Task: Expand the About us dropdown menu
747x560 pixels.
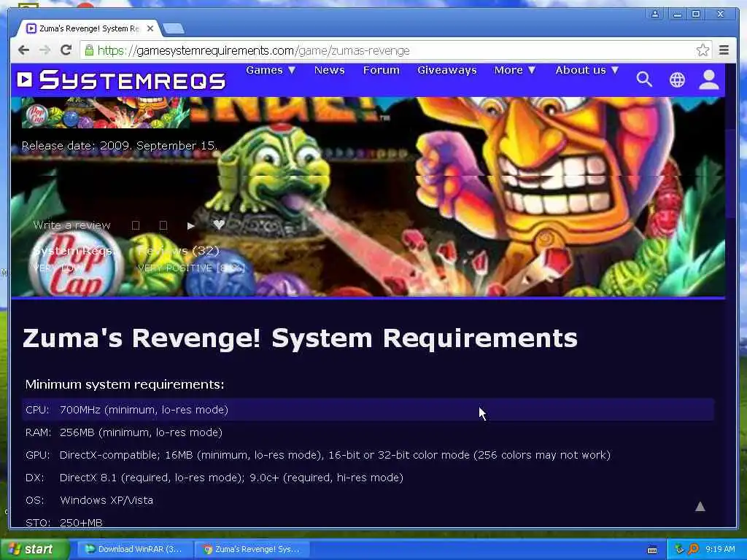Action: (x=587, y=70)
